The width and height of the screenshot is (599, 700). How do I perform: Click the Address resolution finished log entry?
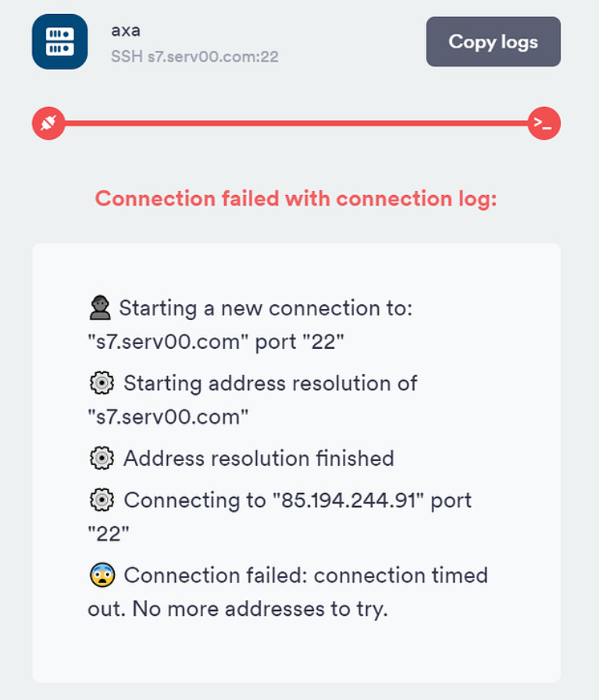coord(241,458)
